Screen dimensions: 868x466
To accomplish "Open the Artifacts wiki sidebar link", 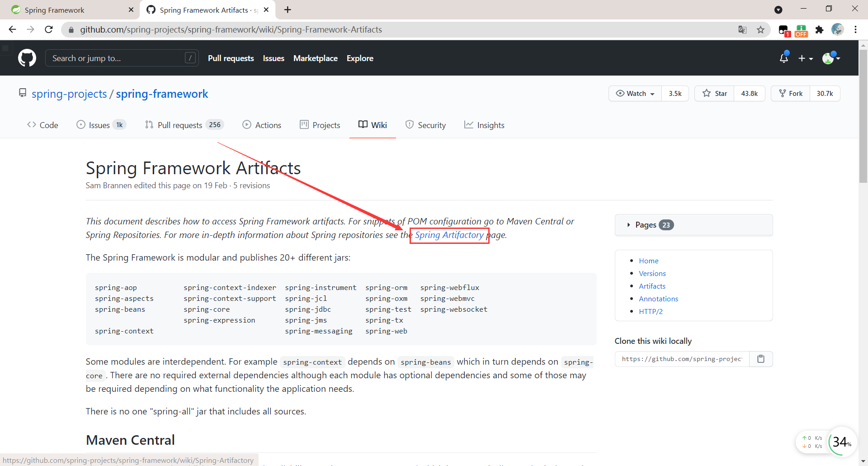I will [652, 286].
